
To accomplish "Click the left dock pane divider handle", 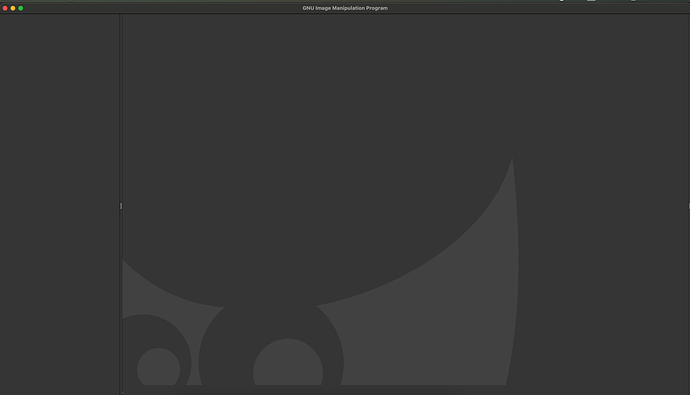I will tap(121, 206).
